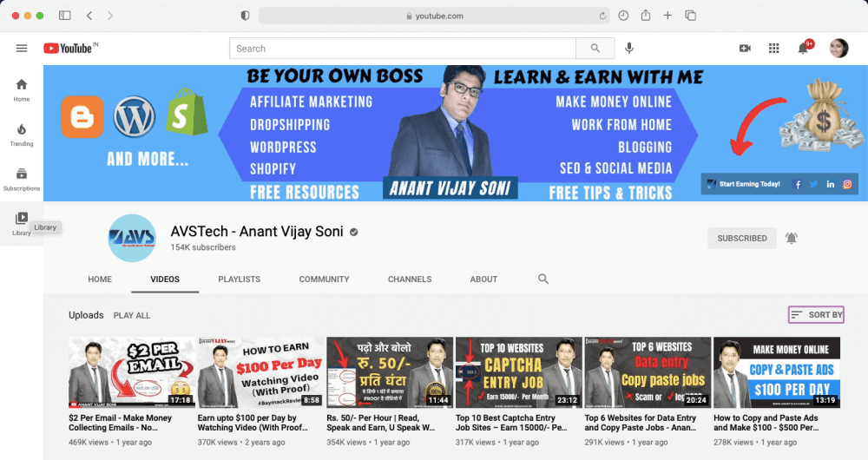Click the channel search magnifier icon

pyautogui.click(x=543, y=279)
